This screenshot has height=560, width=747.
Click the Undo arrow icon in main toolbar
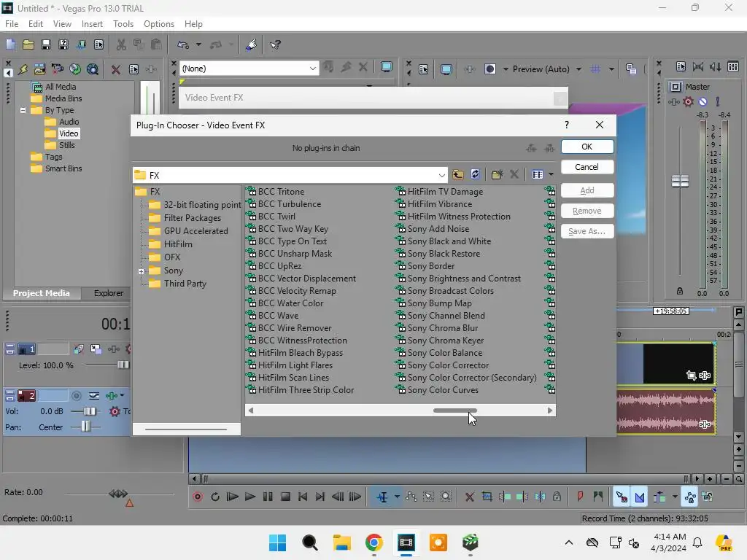pos(183,44)
